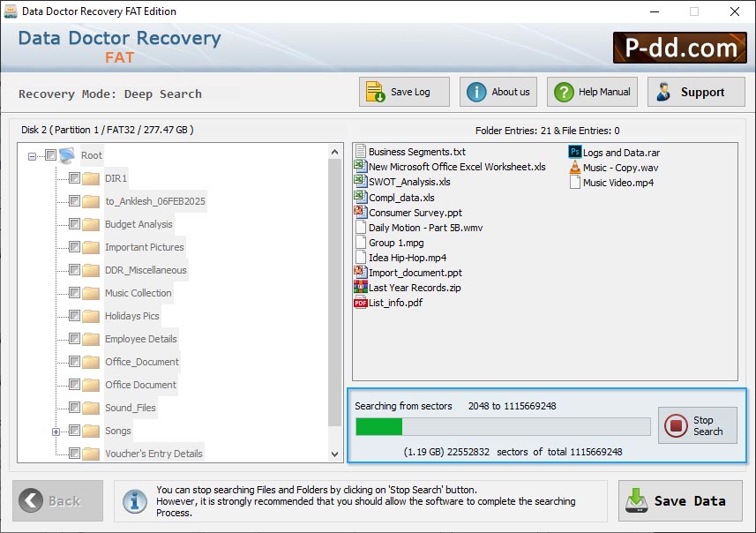Screen dimensions: 756x533
Task: Click the file icon of Group 1.mpg
Action: pos(360,242)
